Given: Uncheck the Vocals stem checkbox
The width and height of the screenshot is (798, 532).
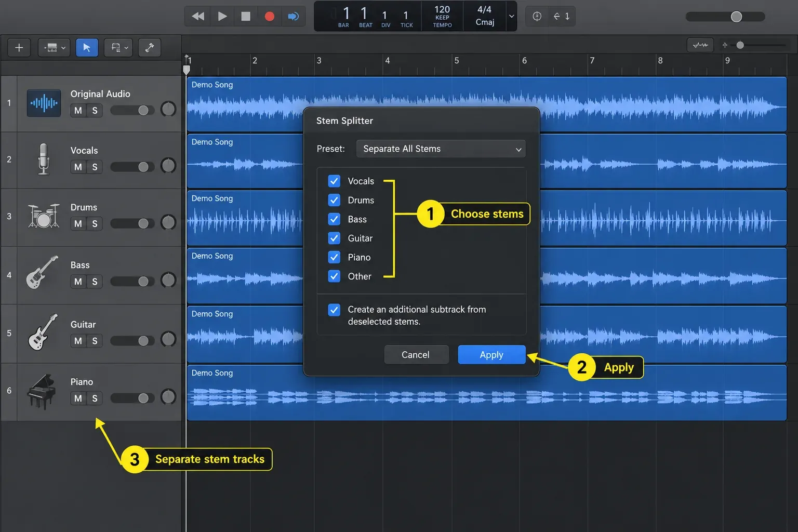Looking at the screenshot, I should point(334,181).
